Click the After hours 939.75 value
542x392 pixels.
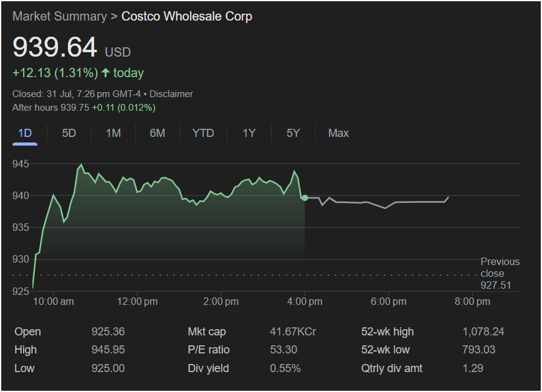point(75,108)
